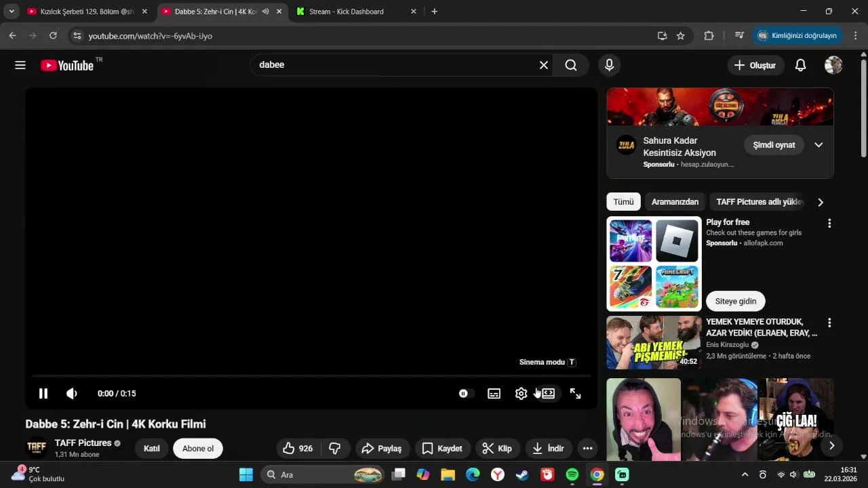Open Chrome extensions puzzle icon

tap(709, 36)
